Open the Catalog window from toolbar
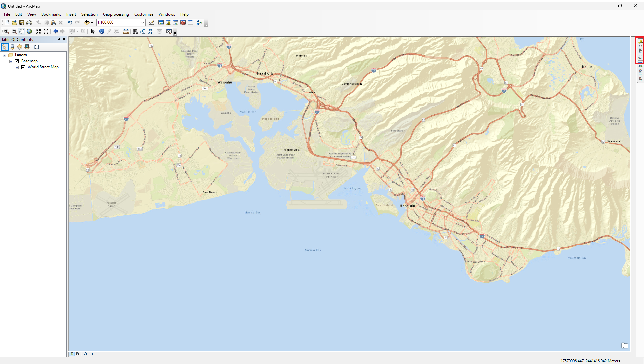Viewport: 644px width, 364px height. click(168, 23)
